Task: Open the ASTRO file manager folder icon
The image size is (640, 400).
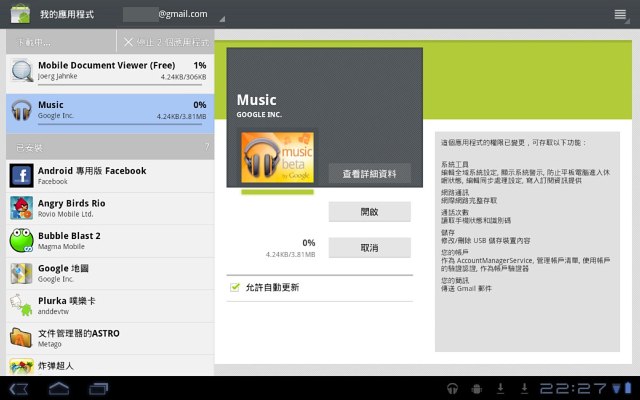Action: (x=21, y=338)
